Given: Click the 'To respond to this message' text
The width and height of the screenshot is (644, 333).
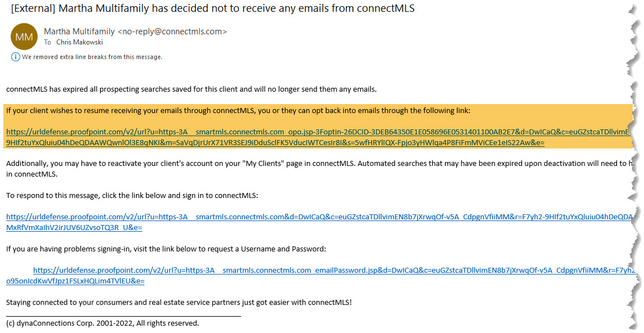Looking at the screenshot, I should [x=132, y=195].
